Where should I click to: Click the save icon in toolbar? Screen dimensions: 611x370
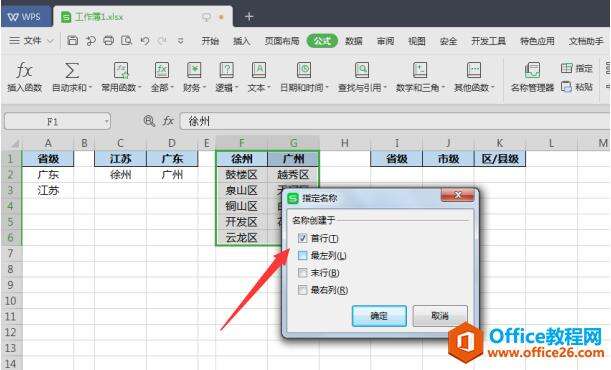point(72,40)
